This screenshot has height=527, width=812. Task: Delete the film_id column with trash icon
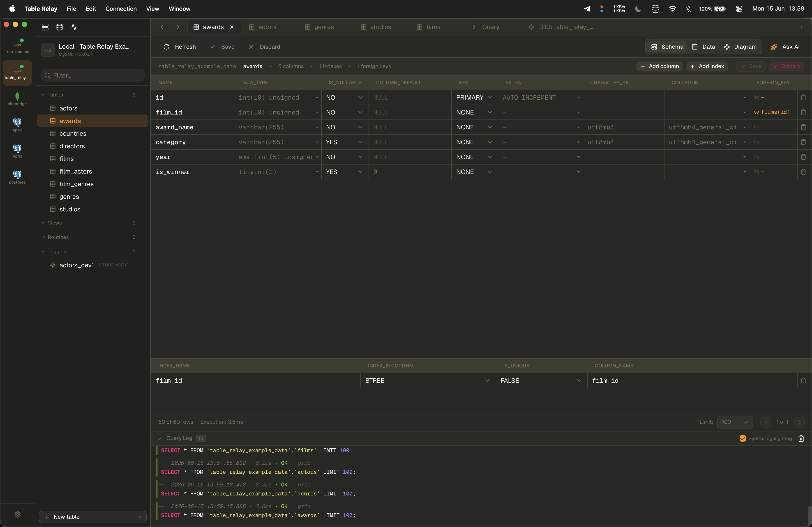(x=803, y=112)
